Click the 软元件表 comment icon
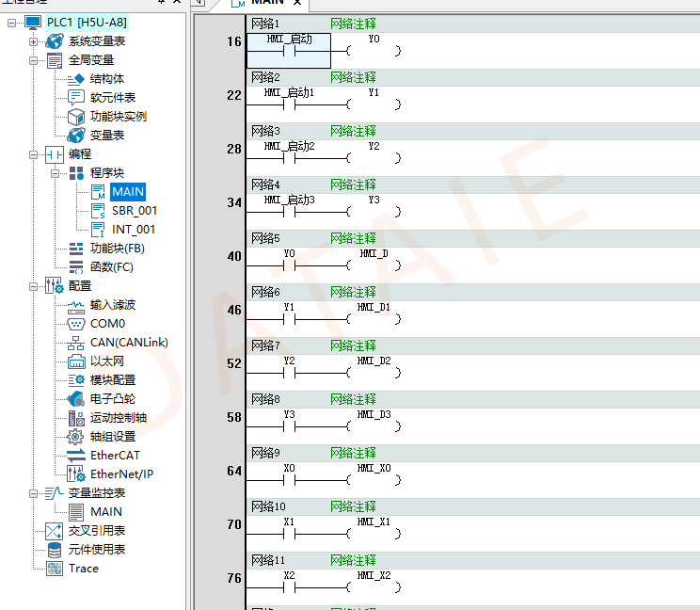Viewport: 700px width, 610px height. pos(76,98)
